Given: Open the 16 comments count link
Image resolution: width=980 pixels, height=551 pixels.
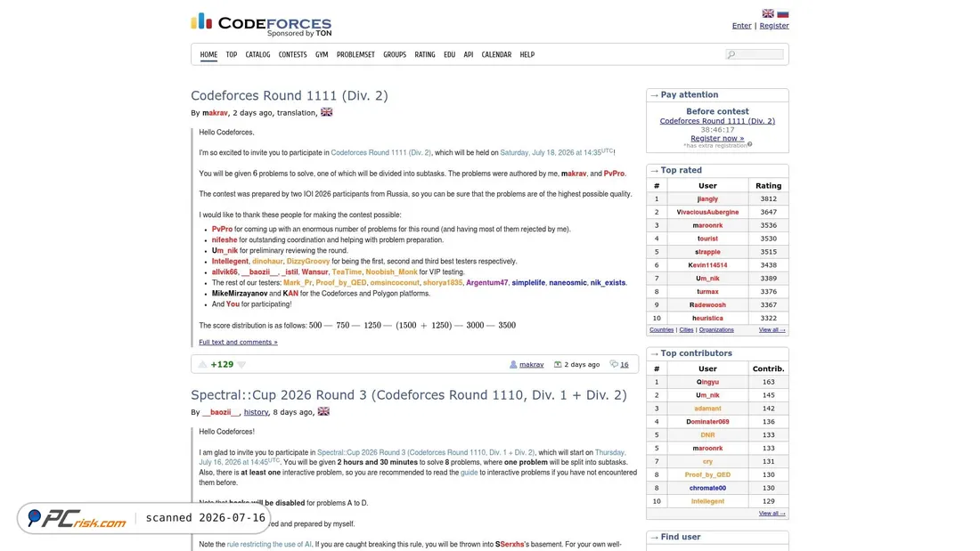Looking at the screenshot, I should click(x=624, y=364).
